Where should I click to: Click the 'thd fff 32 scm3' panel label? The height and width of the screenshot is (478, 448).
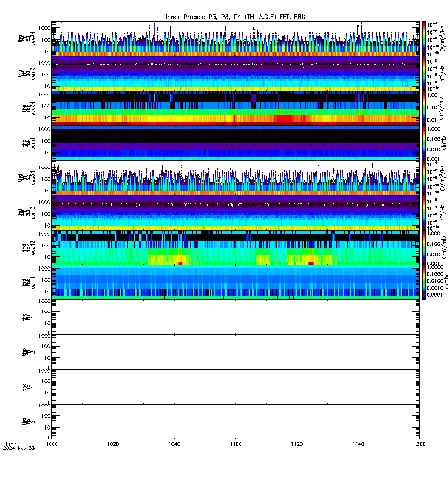coord(26,213)
